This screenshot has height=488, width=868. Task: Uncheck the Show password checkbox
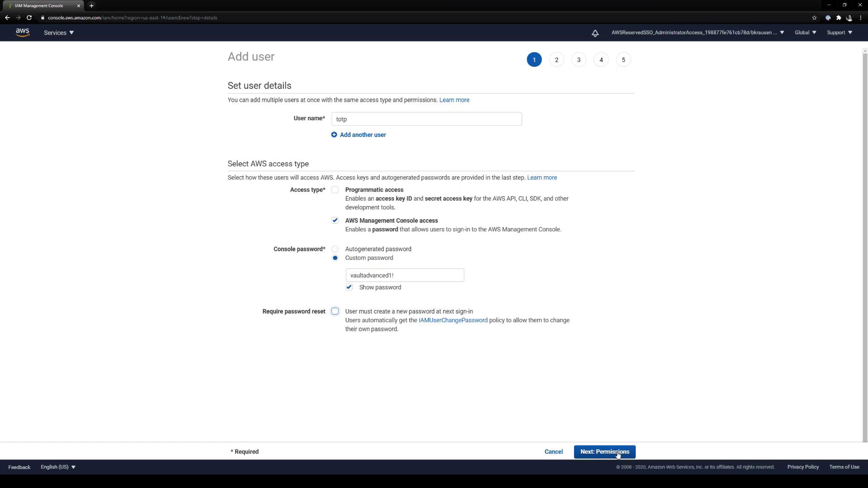(x=349, y=287)
